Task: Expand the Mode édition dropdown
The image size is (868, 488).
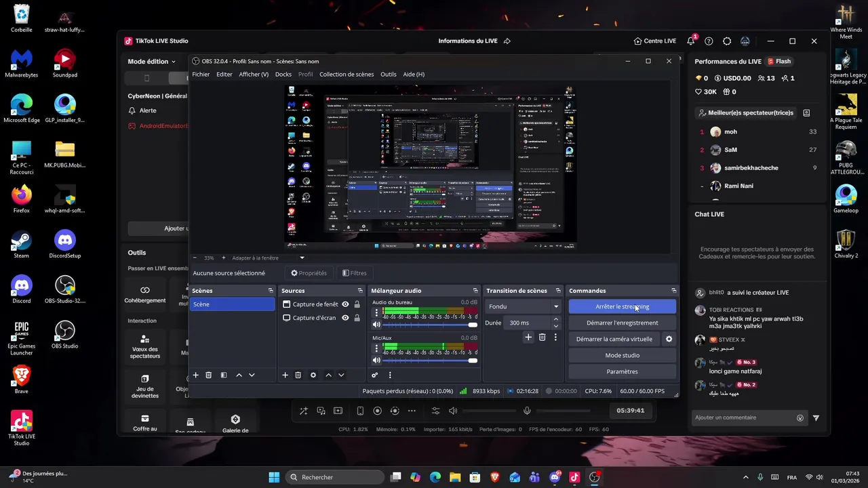Action: pyautogui.click(x=151, y=61)
